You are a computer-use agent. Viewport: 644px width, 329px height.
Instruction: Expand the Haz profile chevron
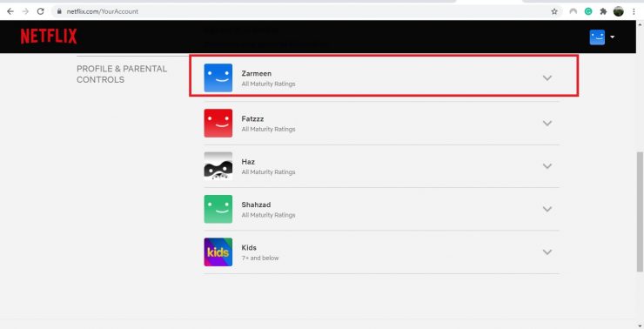547,166
